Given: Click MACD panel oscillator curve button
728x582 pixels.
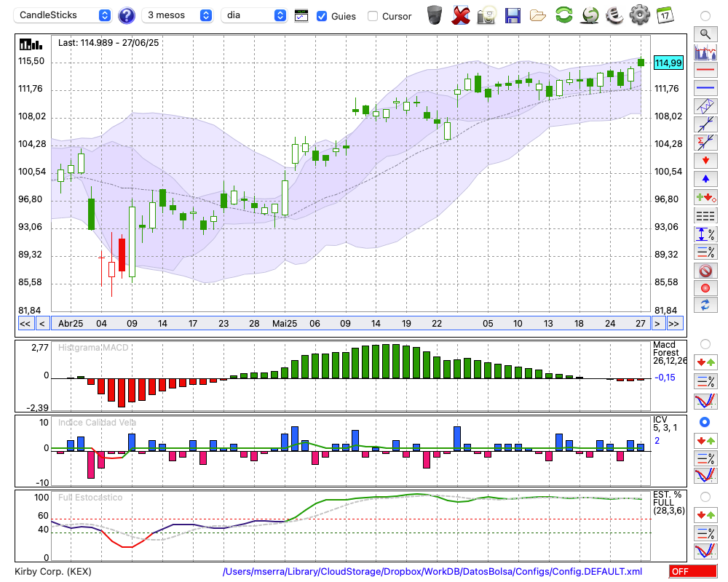Looking at the screenshot, I should click(x=705, y=401).
